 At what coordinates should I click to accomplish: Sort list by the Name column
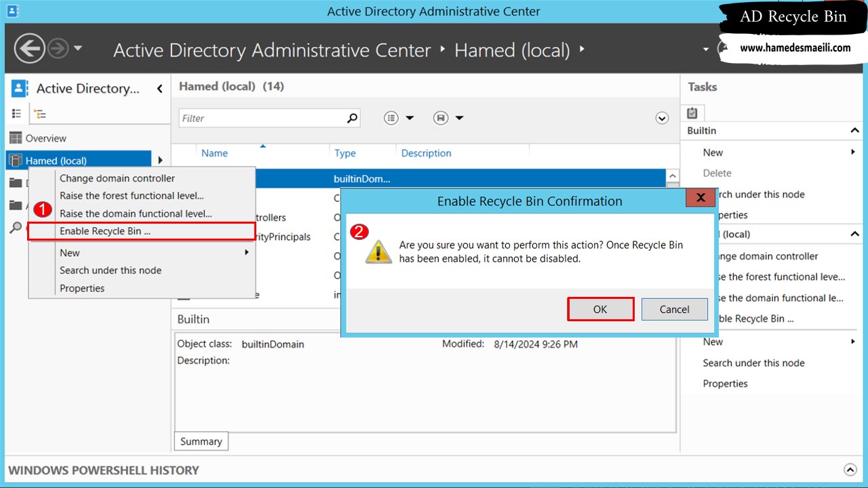(214, 153)
